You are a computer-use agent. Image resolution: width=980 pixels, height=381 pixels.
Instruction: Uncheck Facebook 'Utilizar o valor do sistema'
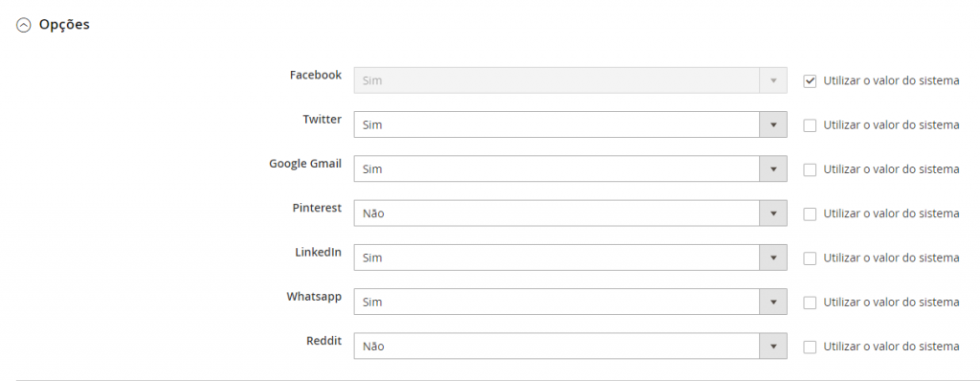click(x=810, y=81)
